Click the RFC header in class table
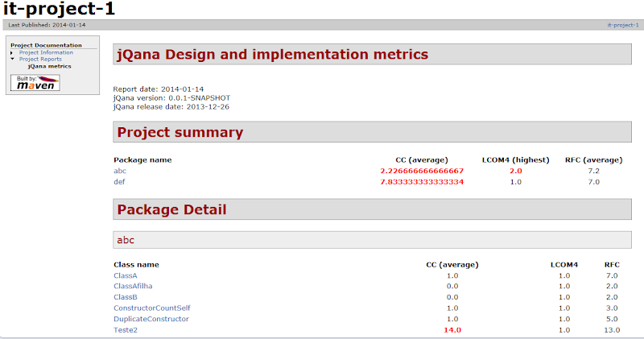The height and width of the screenshot is (339, 644). point(612,265)
